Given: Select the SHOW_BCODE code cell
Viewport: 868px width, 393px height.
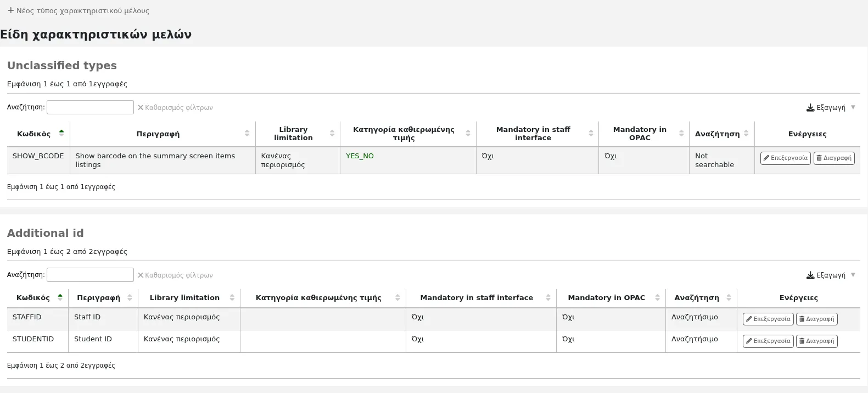Looking at the screenshot, I should (x=38, y=160).
